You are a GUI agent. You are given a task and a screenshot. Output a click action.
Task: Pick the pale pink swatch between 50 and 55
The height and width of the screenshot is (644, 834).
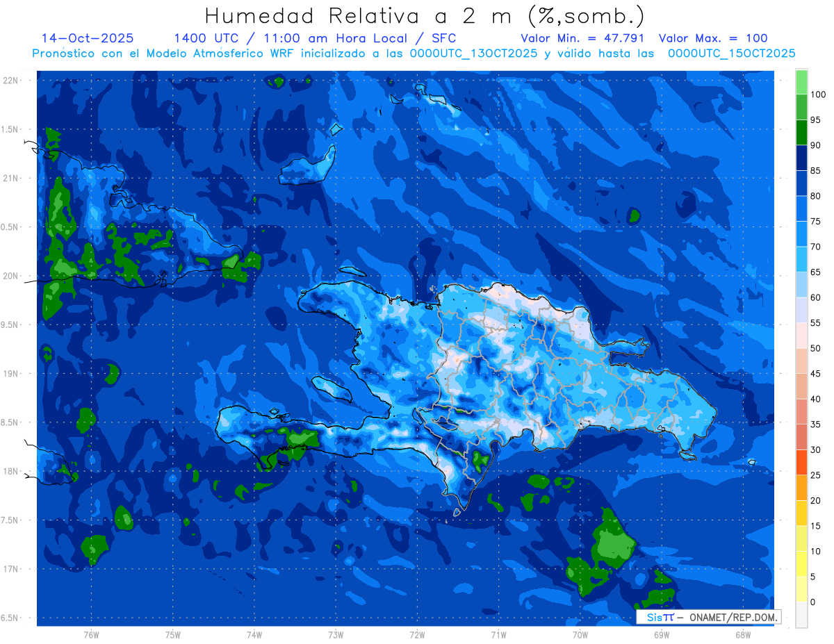[x=801, y=335]
